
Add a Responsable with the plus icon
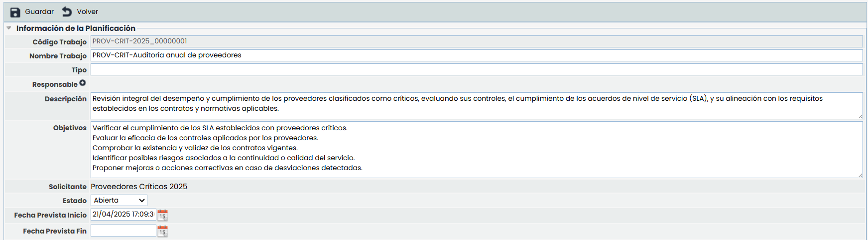tap(83, 83)
